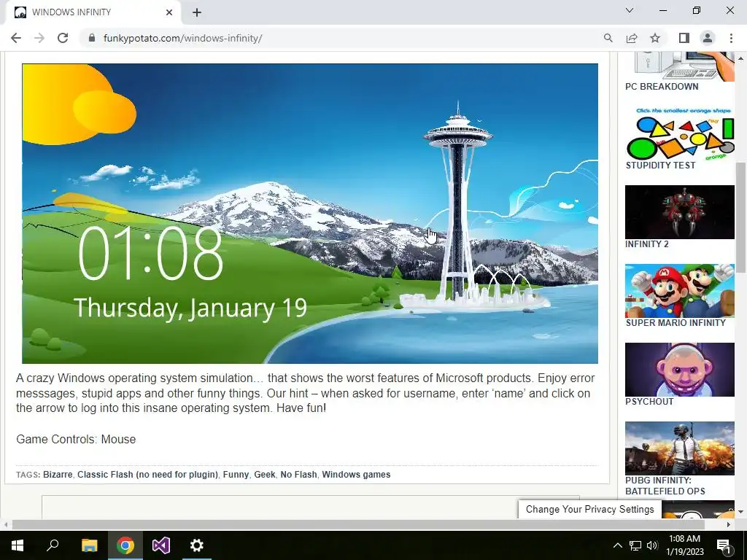Expand the tab search chevron
The width and height of the screenshot is (747, 560).
pyautogui.click(x=630, y=10)
